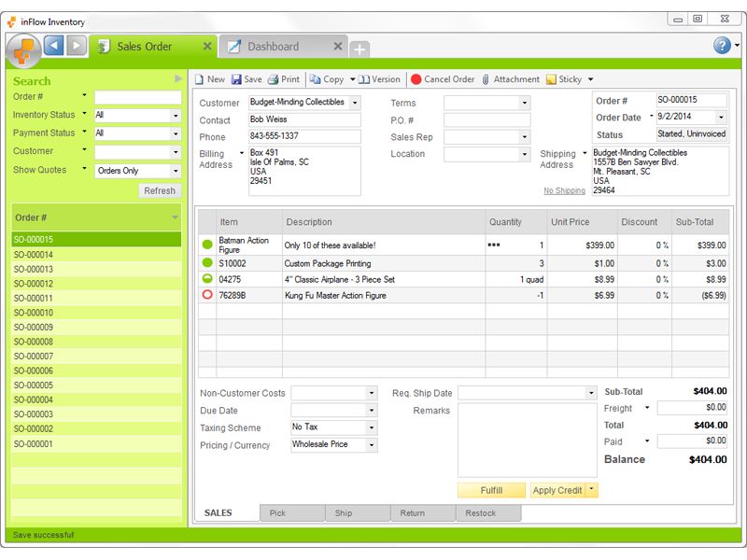Open Attachment with the paperclip icon
This screenshot has width=747, height=560.
click(486, 79)
